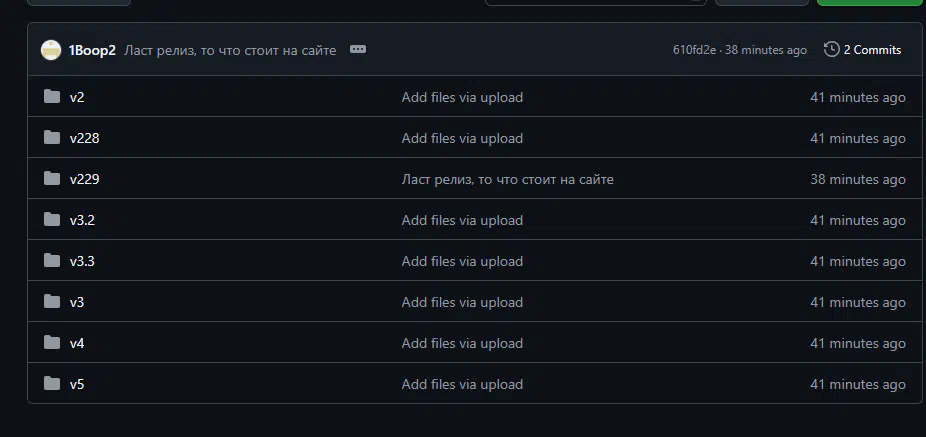Screen dimensions: 926x437
Task: Click v5 row "Add files via upload" message
Action: point(462,384)
